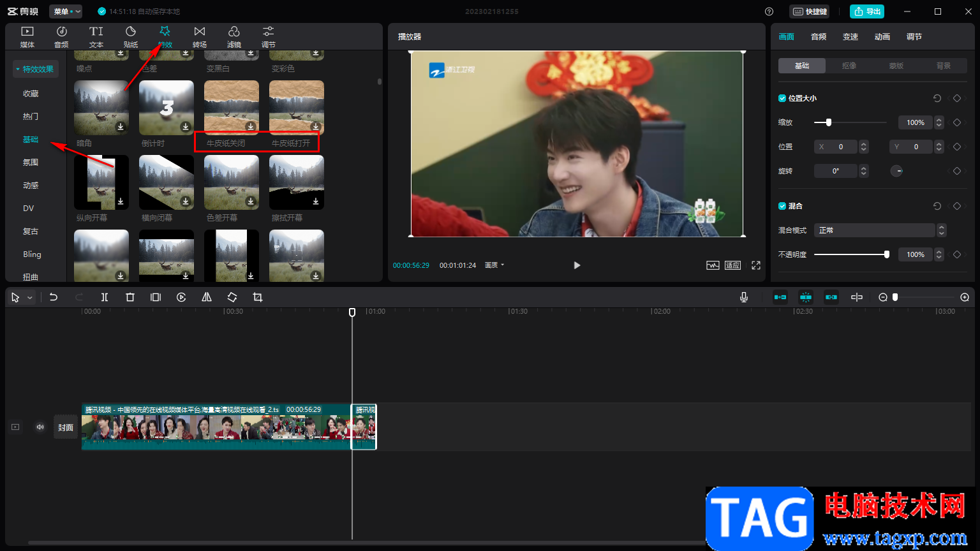Image resolution: width=980 pixels, height=551 pixels.
Task: Click the 导出 export button
Action: [867, 11]
